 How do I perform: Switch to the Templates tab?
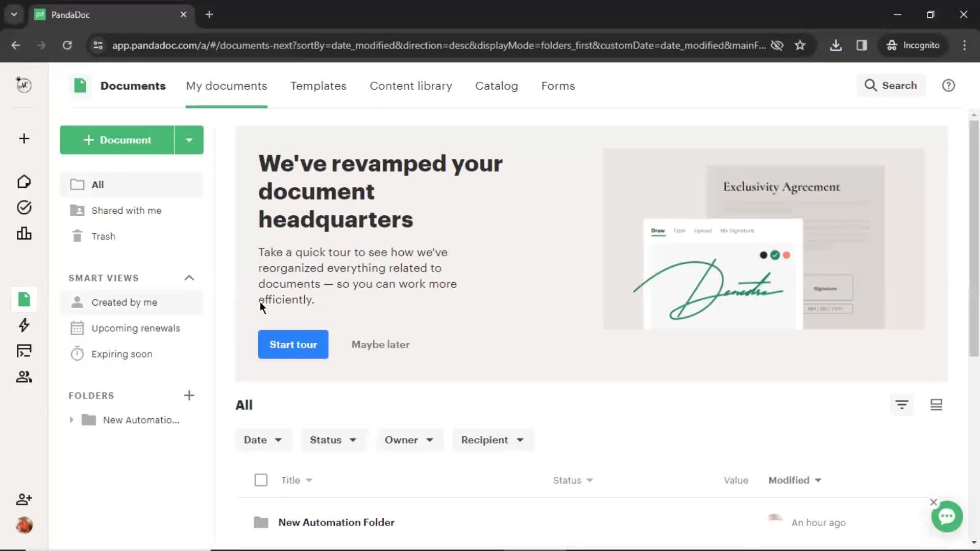point(317,85)
